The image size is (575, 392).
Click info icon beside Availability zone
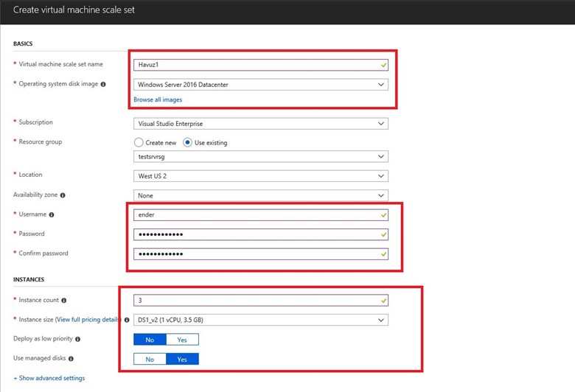[x=63, y=195]
